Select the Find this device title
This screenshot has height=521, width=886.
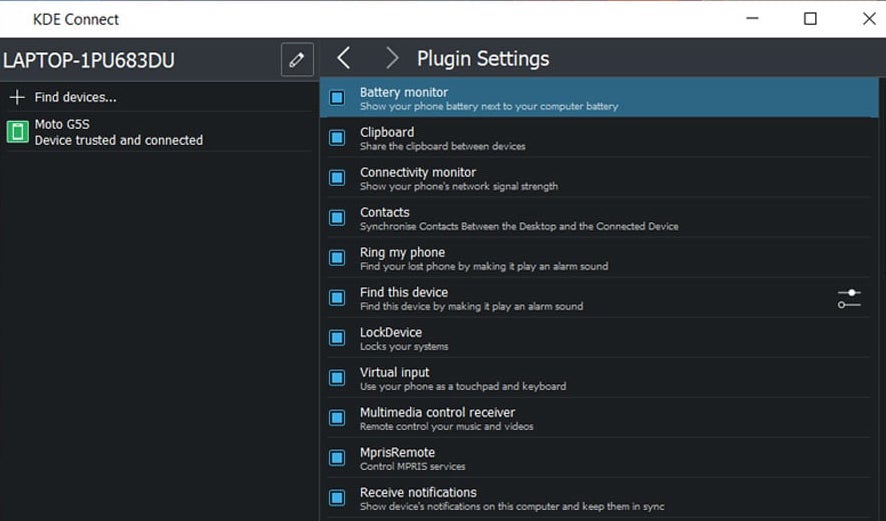pyautogui.click(x=404, y=292)
